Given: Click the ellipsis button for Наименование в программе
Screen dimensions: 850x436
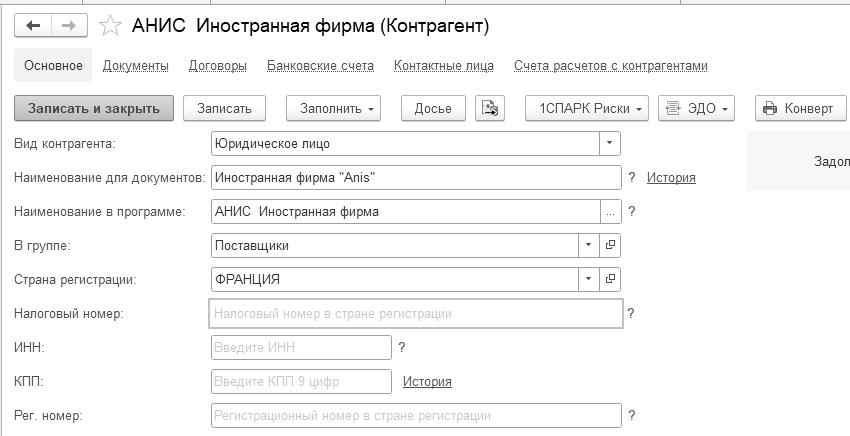Looking at the screenshot, I should (611, 211).
